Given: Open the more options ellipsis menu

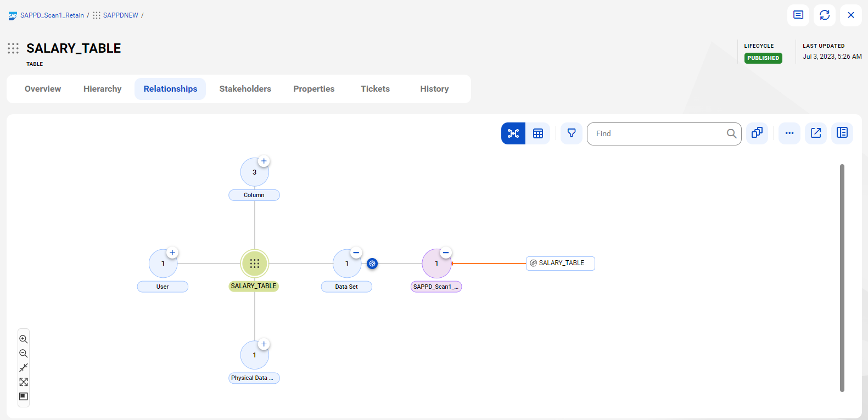Looking at the screenshot, I should pos(789,133).
